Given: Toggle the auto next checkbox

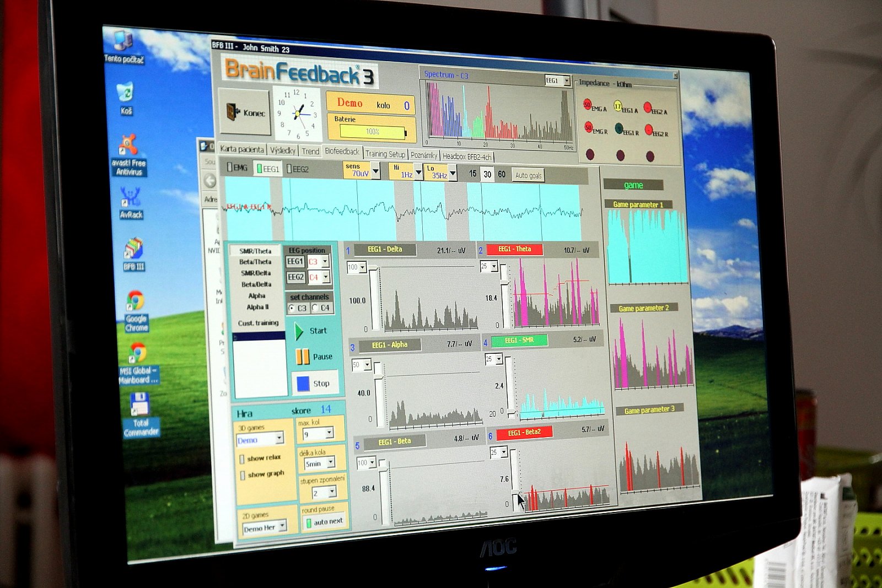Looking at the screenshot, I should tap(309, 522).
